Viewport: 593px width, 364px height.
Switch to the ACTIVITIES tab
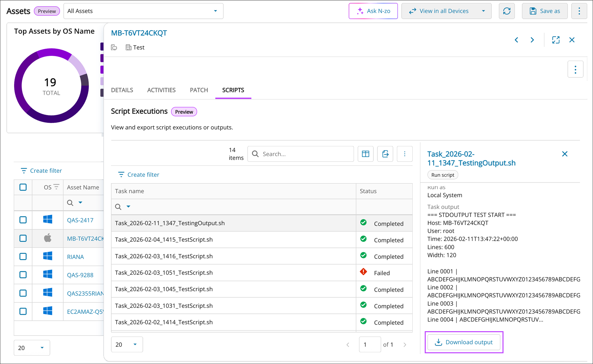click(x=161, y=90)
